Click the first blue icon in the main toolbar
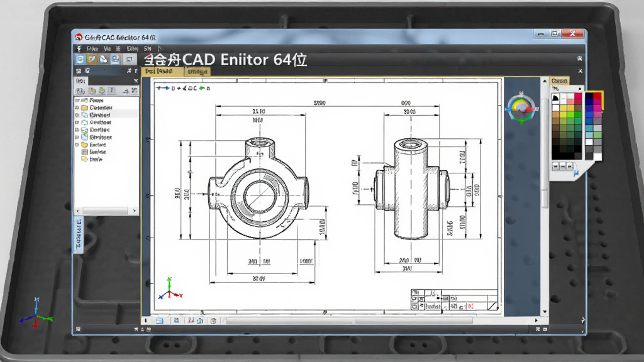 click(x=80, y=59)
